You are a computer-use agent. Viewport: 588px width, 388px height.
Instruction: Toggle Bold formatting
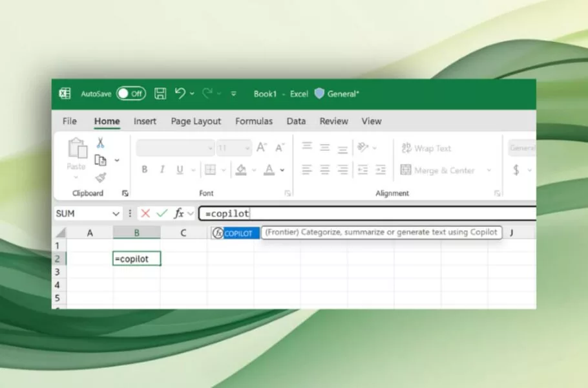coord(144,169)
